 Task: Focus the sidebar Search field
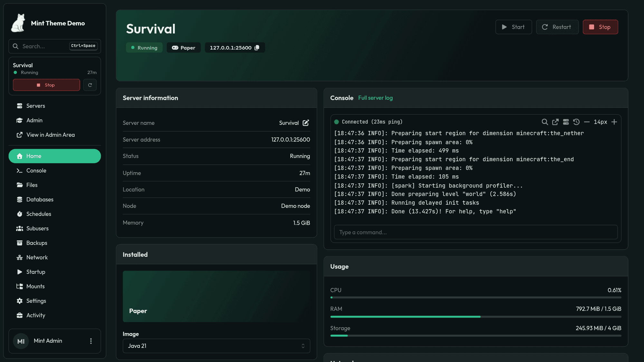pyautogui.click(x=55, y=46)
